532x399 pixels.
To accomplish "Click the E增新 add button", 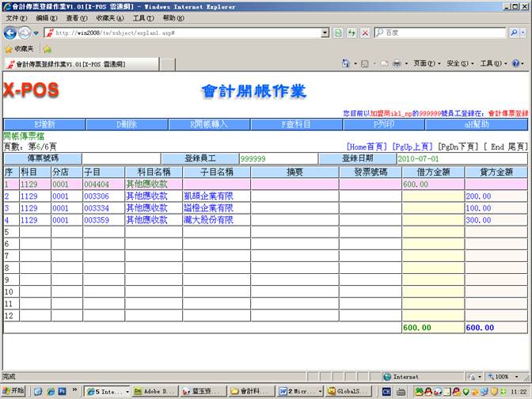I will coord(44,124).
